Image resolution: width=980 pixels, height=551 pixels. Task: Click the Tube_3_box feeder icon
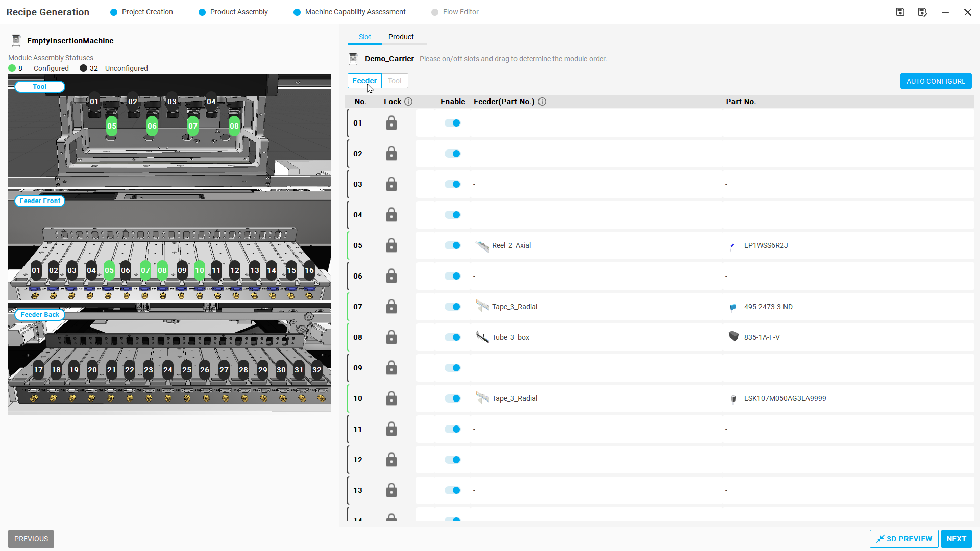tap(482, 337)
